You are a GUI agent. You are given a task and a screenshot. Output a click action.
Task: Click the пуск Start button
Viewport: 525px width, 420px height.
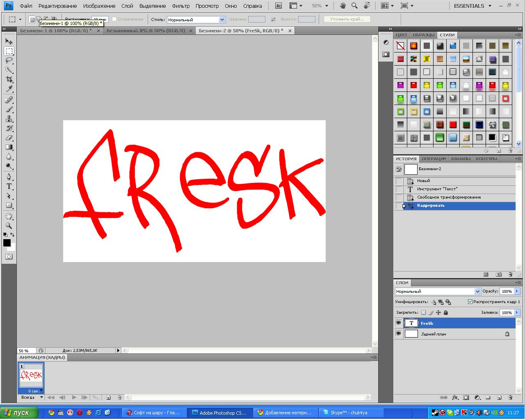[x=19, y=413]
